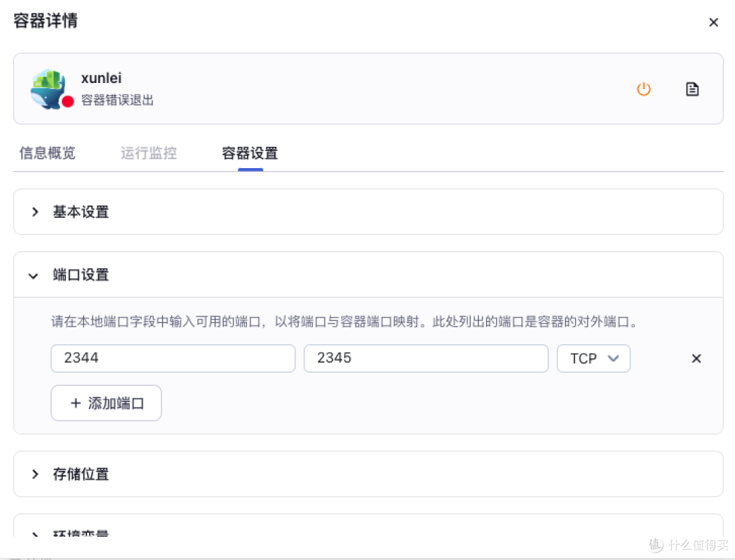Screen dimensions: 735x560
Task: Click the power button to restart xunlei container
Action: click(644, 88)
